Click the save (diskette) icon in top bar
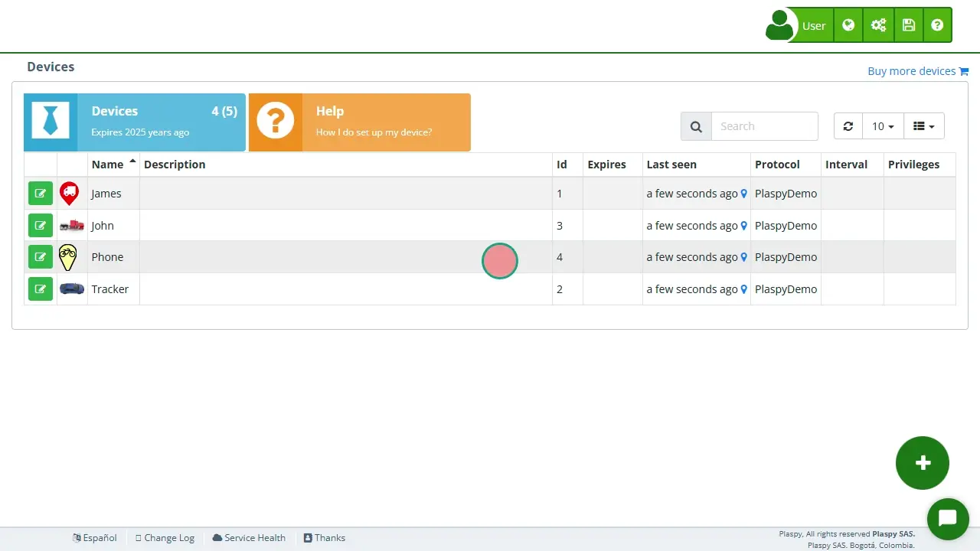 point(908,24)
